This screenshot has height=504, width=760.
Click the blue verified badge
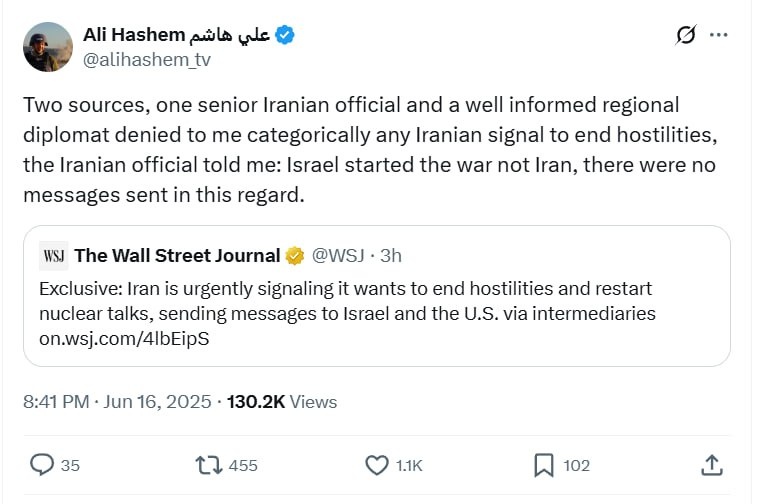(285, 35)
